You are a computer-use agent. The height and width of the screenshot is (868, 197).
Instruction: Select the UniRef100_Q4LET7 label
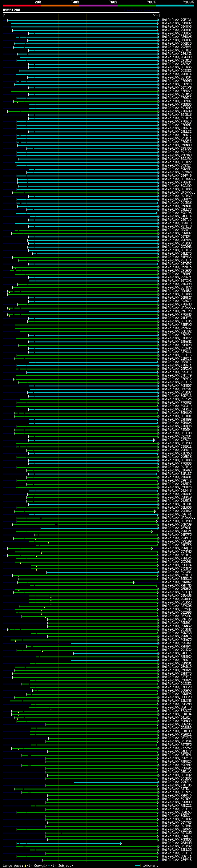176,751
